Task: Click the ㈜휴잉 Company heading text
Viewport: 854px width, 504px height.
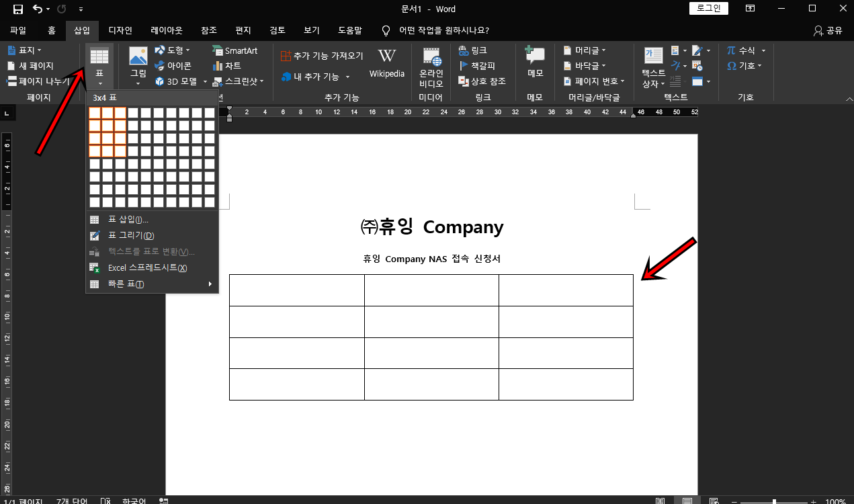Action: tap(431, 227)
